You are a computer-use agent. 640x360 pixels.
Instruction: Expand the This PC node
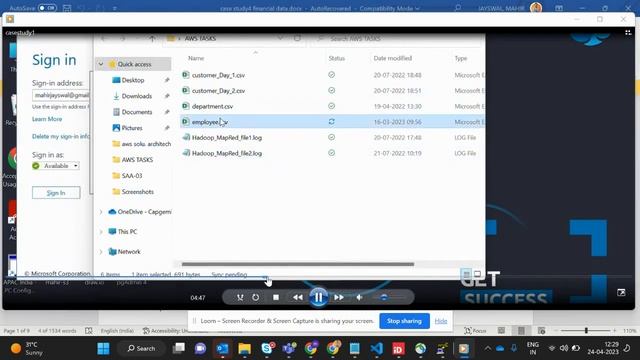click(101, 232)
